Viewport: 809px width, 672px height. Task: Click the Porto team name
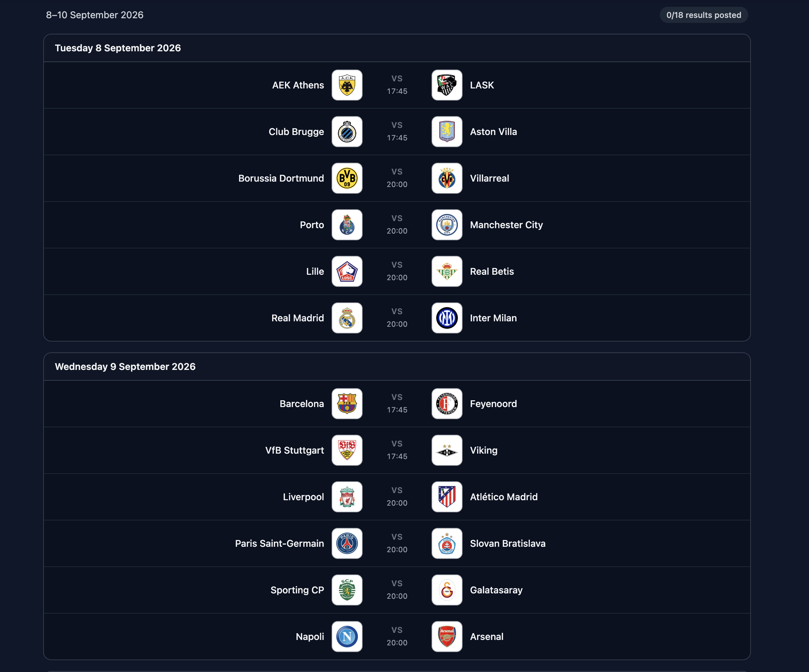(x=312, y=225)
